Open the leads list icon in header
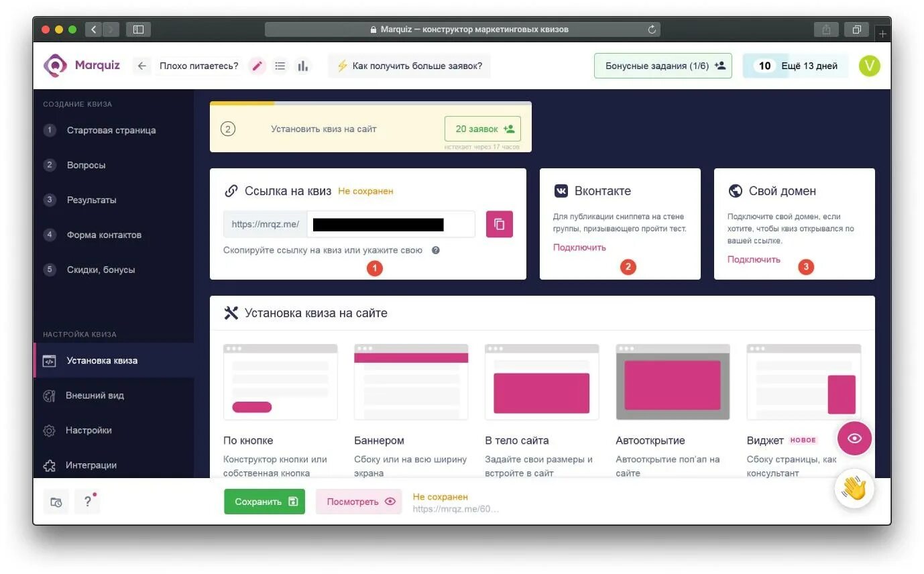This screenshot has height=574, width=924. point(280,66)
